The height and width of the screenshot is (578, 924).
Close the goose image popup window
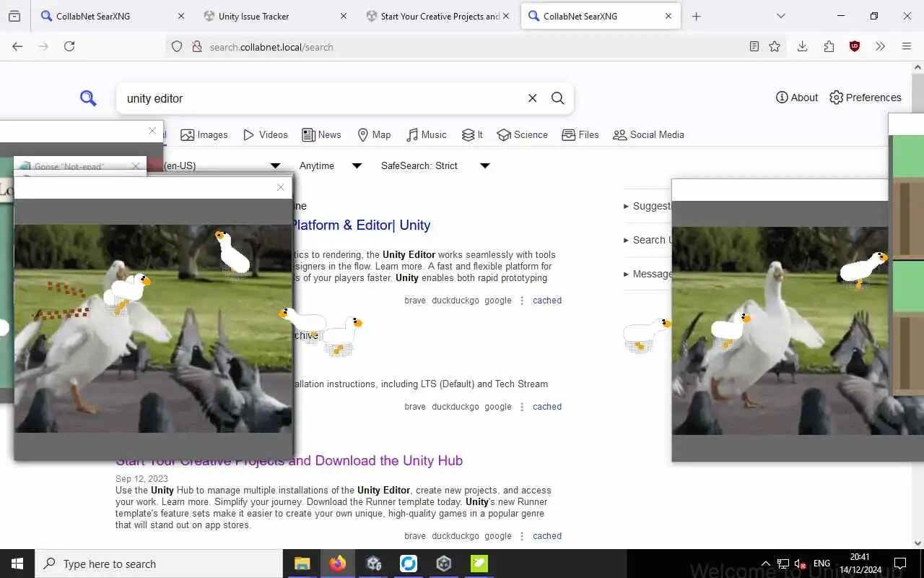281,187
